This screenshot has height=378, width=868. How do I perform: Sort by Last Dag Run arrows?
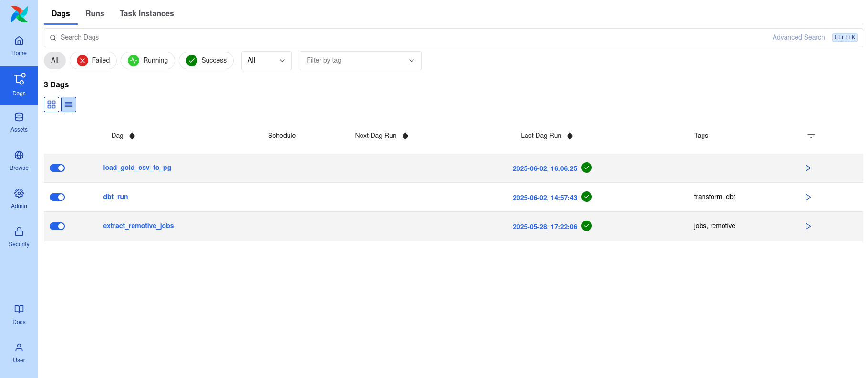(x=570, y=136)
